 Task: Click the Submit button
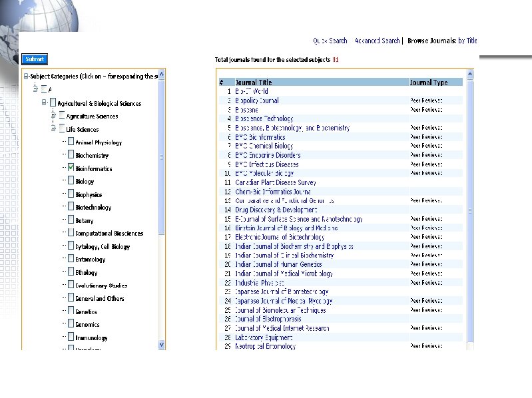coord(35,59)
